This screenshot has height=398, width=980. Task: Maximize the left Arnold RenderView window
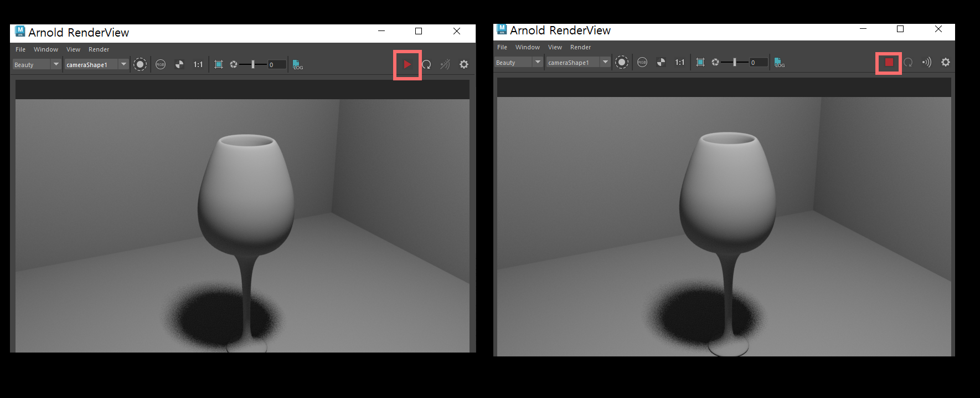pyautogui.click(x=419, y=31)
